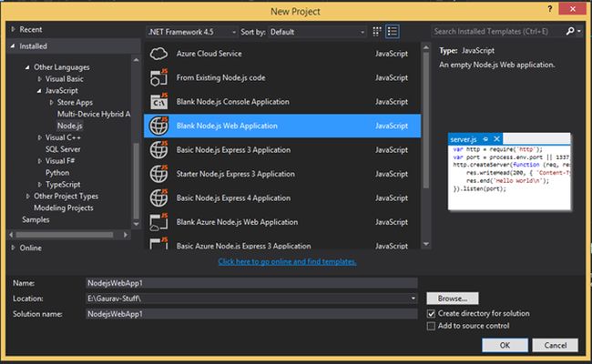This screenshot has height=364, width=592.
Task: Open the search options dropdown arrow
Action: (x=579, y=31)
